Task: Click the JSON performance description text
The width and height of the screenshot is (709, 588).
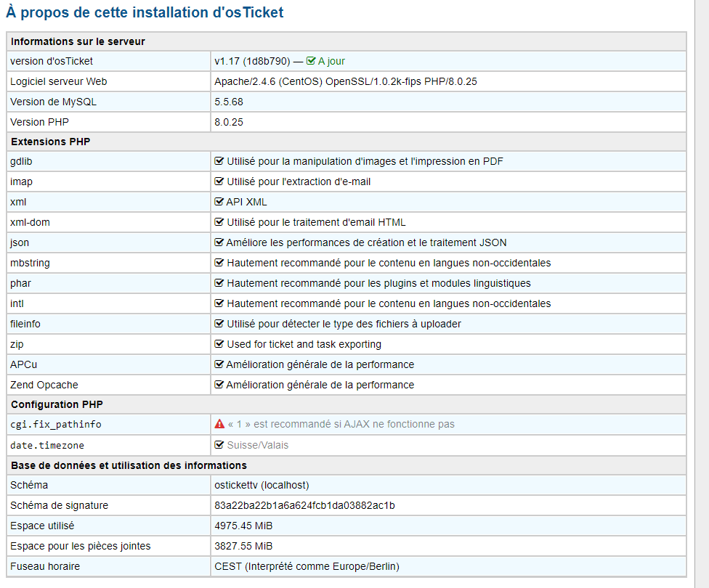Action: (x=366, y=243)
